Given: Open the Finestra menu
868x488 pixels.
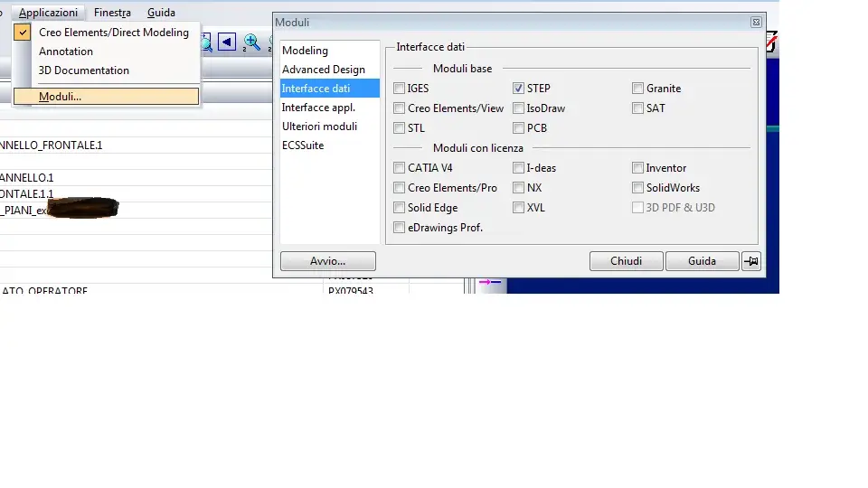Looking at the screenshot, I should coord(112,12).
